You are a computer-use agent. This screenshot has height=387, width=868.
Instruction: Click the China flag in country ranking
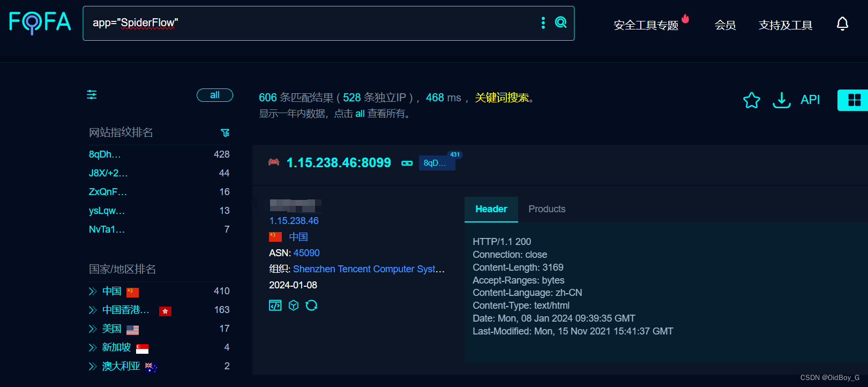(132, 292)
